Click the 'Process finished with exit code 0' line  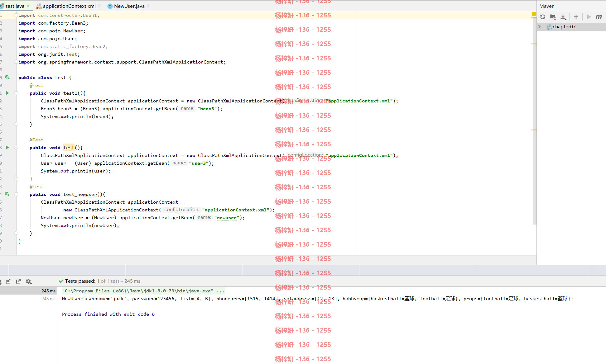[x=108, y=314]
